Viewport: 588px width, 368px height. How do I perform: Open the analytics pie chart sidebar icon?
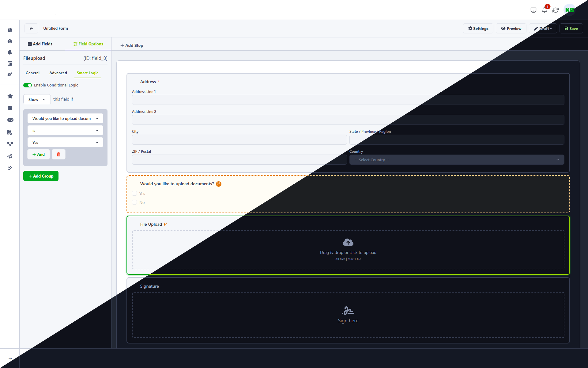[x=10, y=30]
